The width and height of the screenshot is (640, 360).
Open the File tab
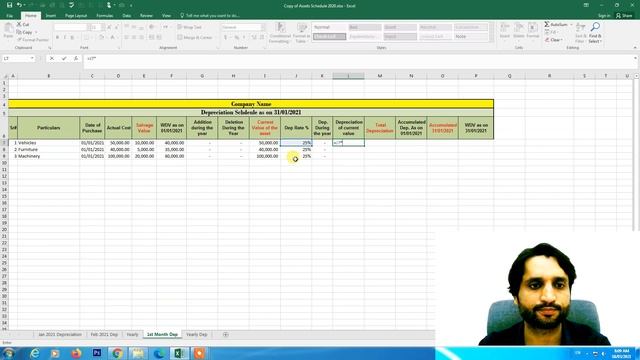pyautogui.click(x=10, y=16)
